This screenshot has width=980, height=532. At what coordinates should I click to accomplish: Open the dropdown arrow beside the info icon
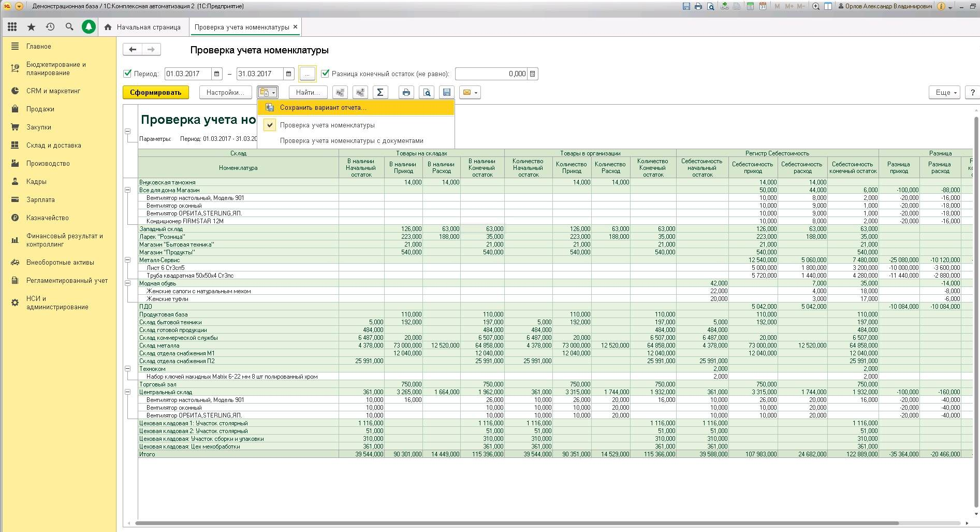(x=950, y=7)
